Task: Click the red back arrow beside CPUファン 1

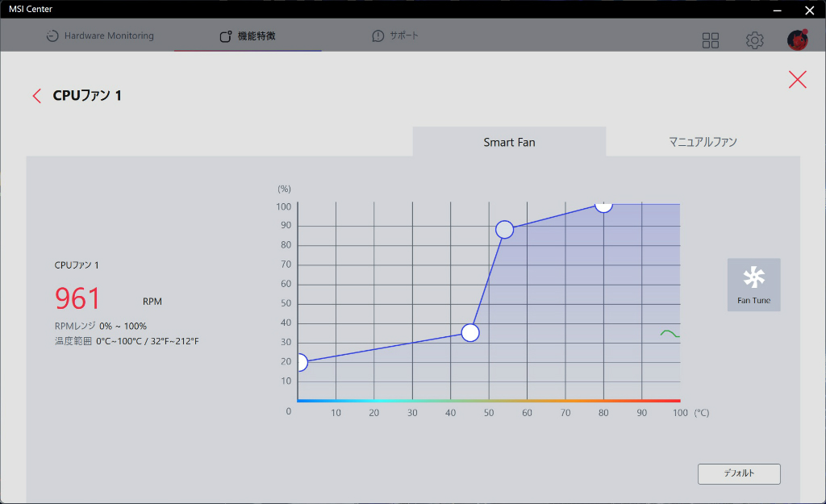Action: tap(36, 96)
